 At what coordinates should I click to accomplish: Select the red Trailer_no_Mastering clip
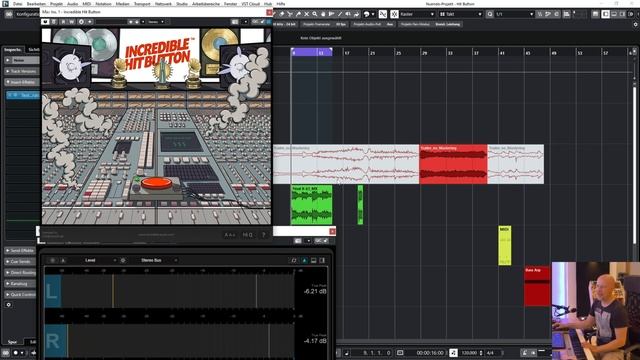click(x=453, y=164)
